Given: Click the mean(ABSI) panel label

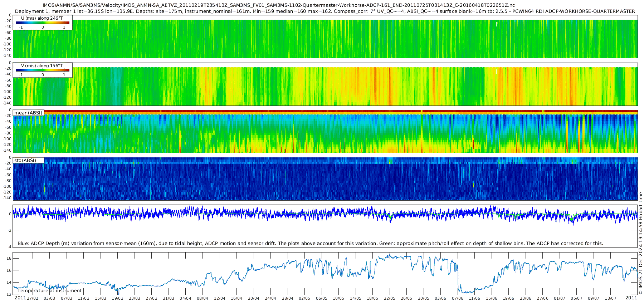Looking at the screenshot, I should tap(28, 113).
